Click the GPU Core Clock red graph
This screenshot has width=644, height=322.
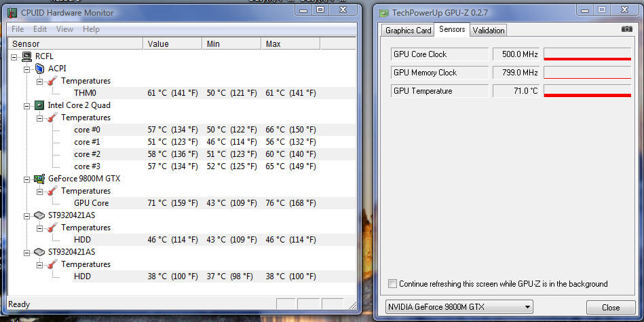pyautogui.click(x=587, y=54)
